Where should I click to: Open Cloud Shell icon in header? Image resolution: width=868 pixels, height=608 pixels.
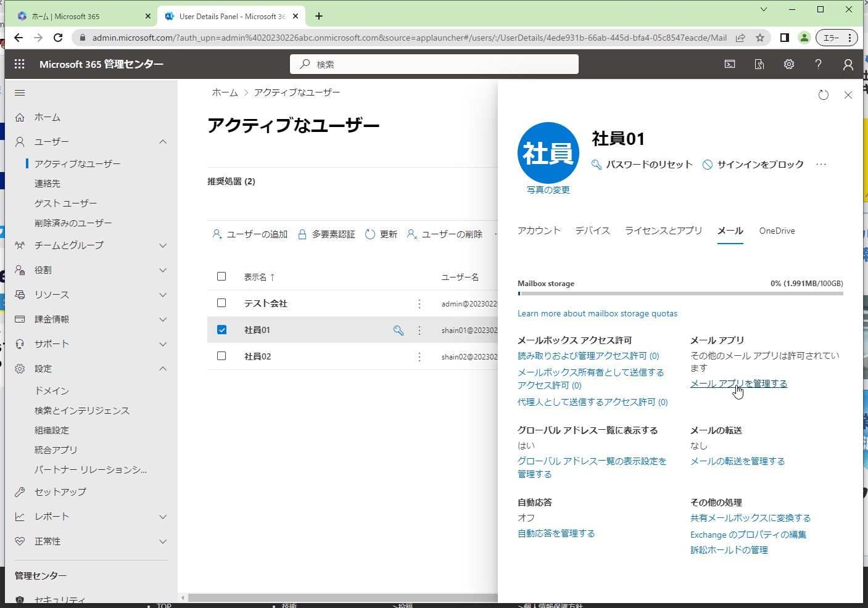click(x=730, y=64)
